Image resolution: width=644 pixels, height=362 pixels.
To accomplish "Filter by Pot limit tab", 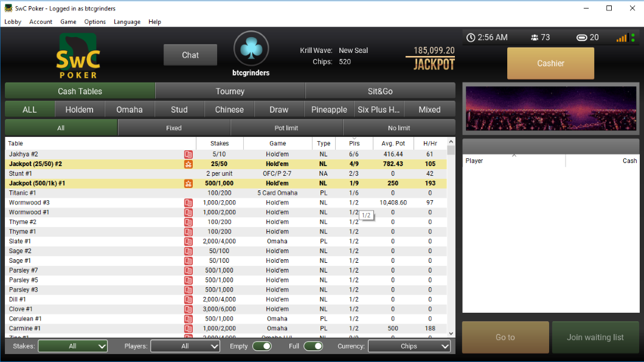I will [x=286, y=128].
